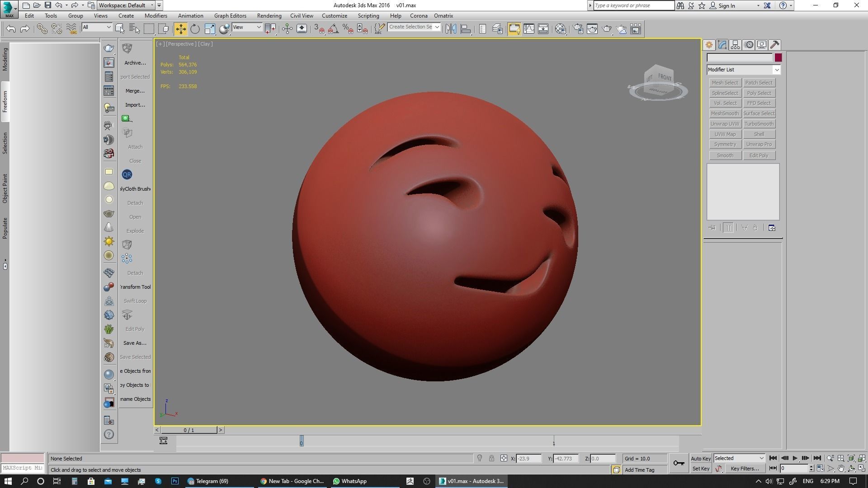Click the Select and Link icon

click(42, 29)
